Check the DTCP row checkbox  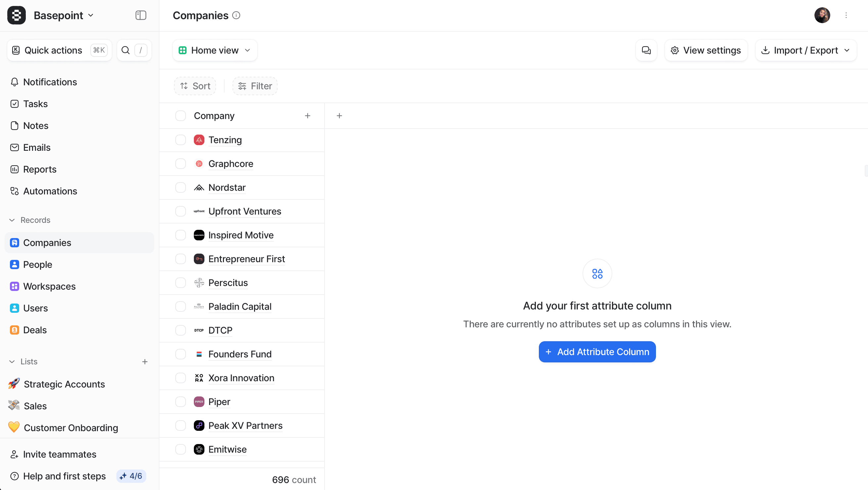point(181,330)
